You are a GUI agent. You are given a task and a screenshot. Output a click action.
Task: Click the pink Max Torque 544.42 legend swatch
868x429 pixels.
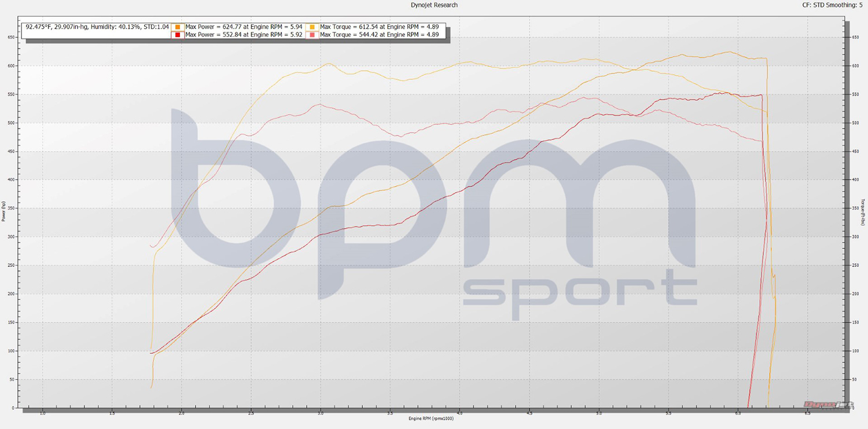[311, 35]
